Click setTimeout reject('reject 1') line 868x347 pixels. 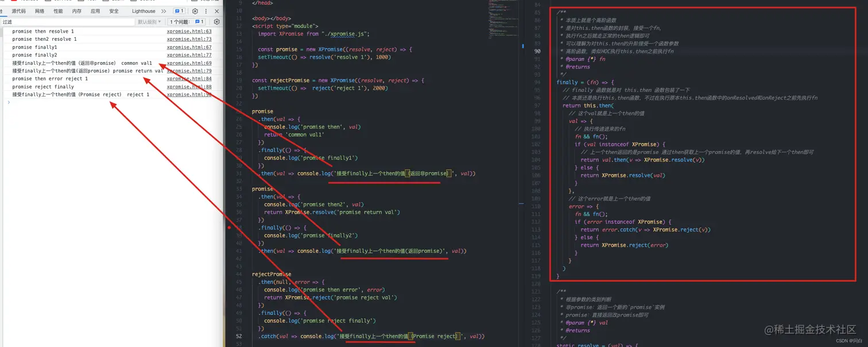pos(323,88)
